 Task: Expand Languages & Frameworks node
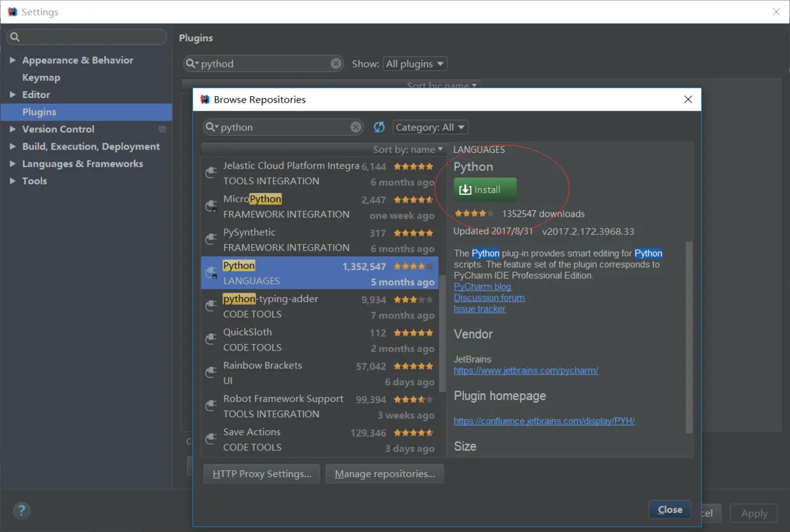tap(12, 164)
